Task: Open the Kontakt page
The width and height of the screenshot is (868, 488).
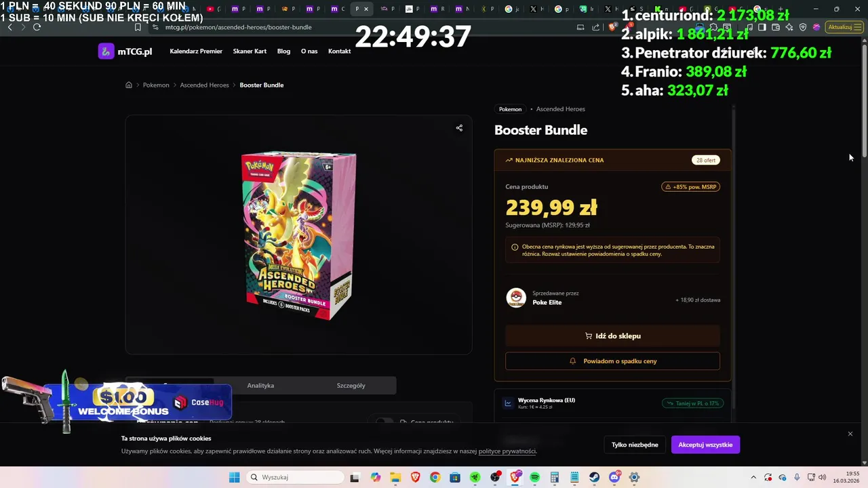Action: point(339,52)
